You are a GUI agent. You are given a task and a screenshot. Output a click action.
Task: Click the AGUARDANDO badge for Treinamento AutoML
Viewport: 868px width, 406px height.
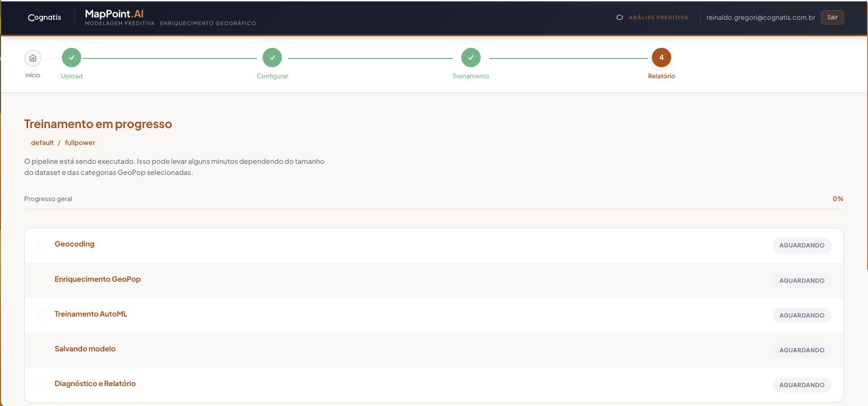pos(802,316)
